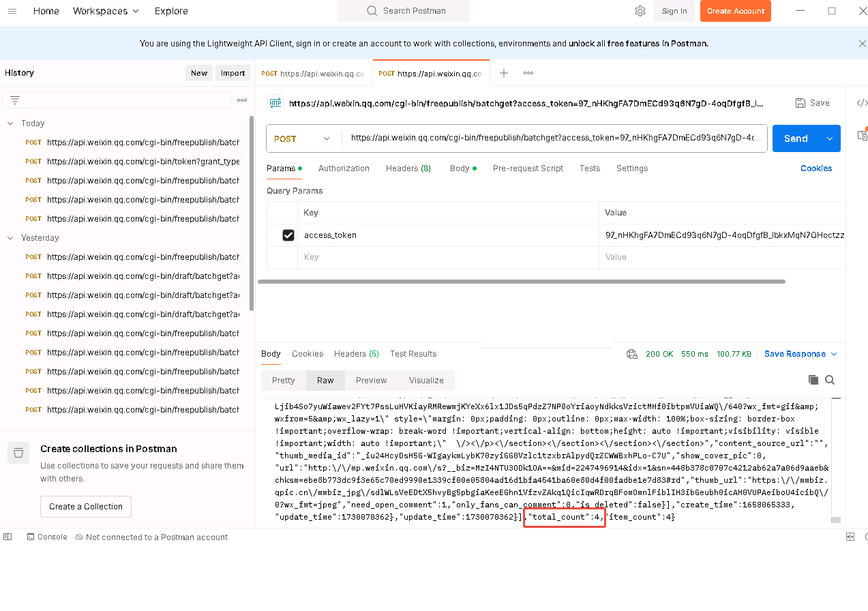The height and width of the screenshot is (611, 868).
Task: Switch to the first request tab
Action: (314, 74)
